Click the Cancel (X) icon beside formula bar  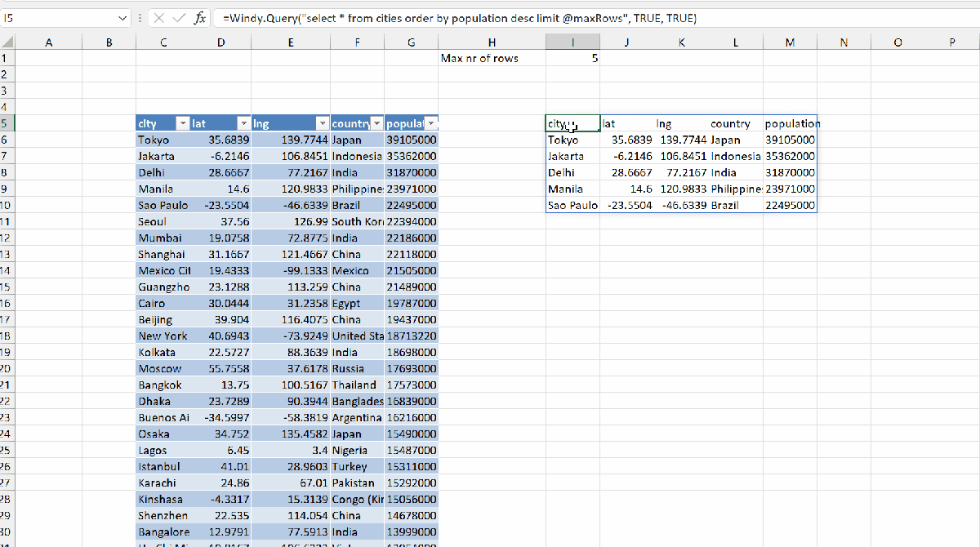click(x=160, y=18)
